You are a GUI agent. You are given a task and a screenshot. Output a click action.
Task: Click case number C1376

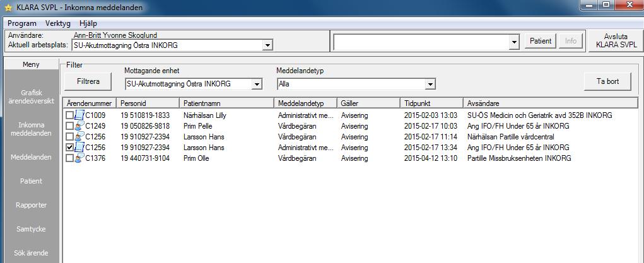coord(95,158)
